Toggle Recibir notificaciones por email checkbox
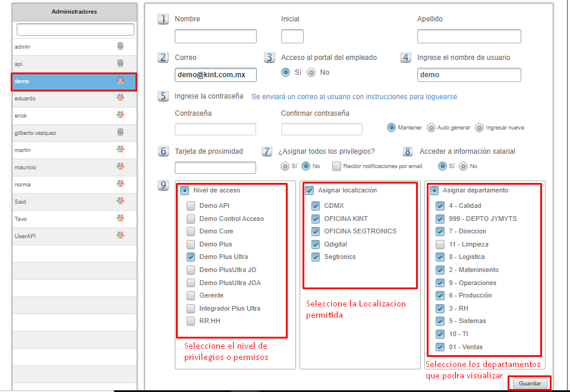This screenshot has width=570, height=392. pyautogui.click(x=337, y=166)
